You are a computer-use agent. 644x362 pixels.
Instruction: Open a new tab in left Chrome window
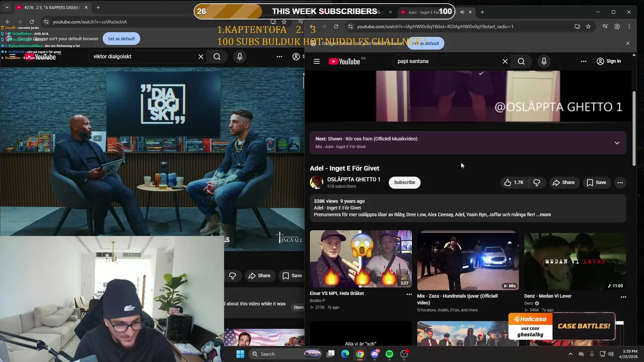(98, 8)
